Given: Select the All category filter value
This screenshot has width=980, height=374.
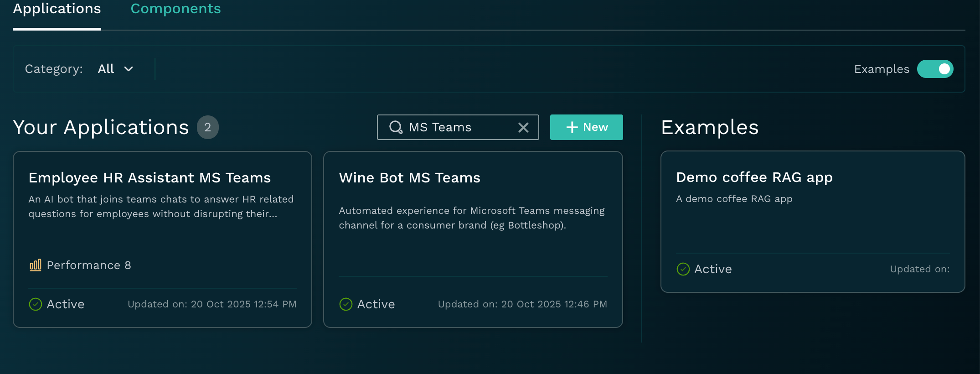Looking at the screenshot, I should 106,69.
